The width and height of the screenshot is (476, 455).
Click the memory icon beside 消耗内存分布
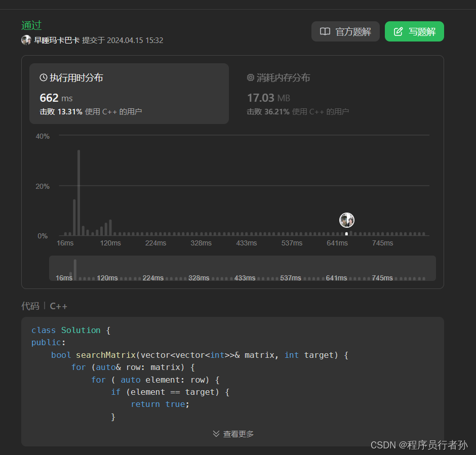251,77
